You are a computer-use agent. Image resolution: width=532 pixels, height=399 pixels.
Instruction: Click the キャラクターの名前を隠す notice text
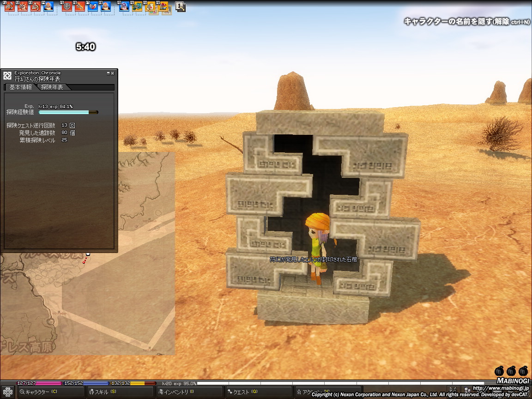[467, 21]
